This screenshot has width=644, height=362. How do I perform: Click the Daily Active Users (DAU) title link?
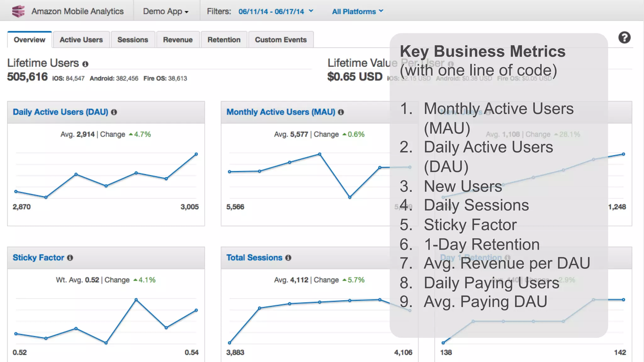(x=60, y=112)
